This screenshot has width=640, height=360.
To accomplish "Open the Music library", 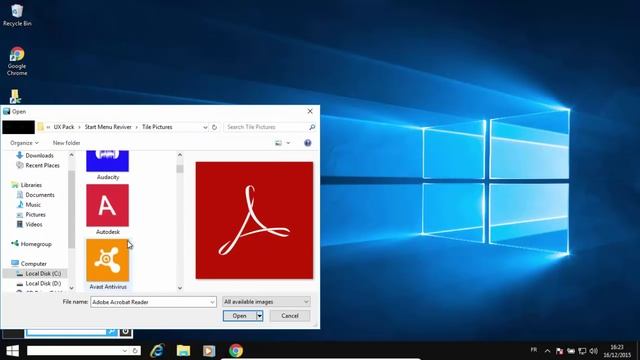I will point(33,204).
